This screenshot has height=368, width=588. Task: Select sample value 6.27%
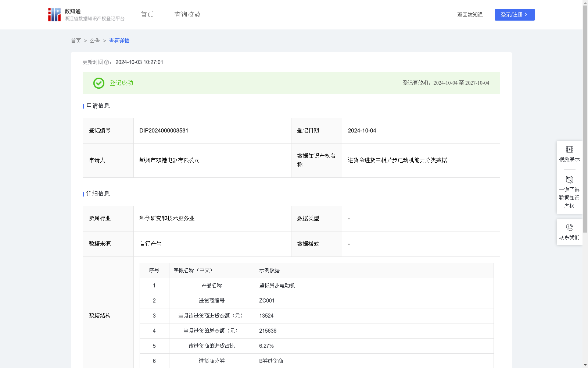(266, 346)
